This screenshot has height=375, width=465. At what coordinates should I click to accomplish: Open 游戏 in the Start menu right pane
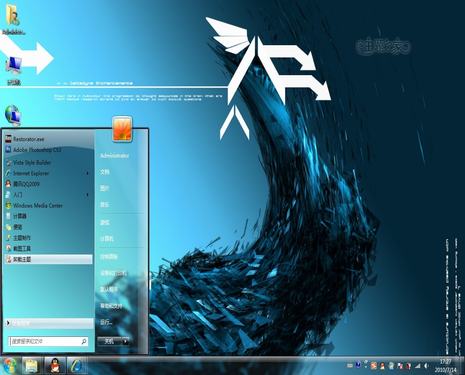(105, 222)
